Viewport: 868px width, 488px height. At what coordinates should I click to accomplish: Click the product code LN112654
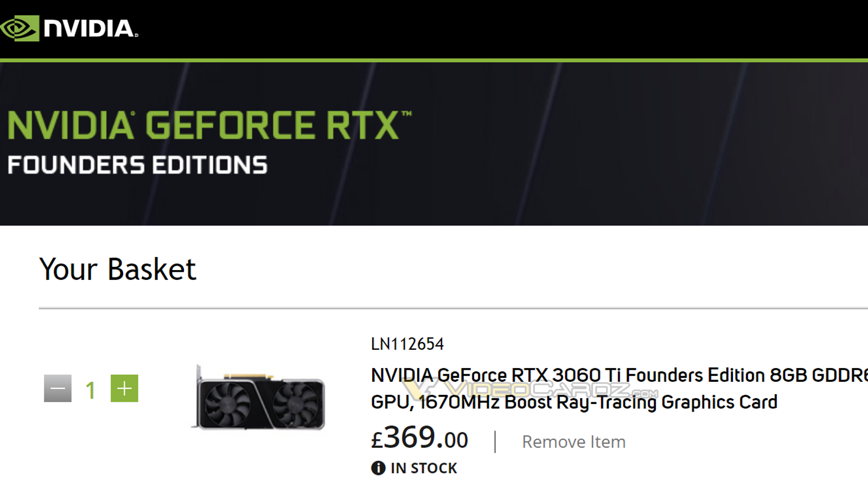tap(407, 344)
